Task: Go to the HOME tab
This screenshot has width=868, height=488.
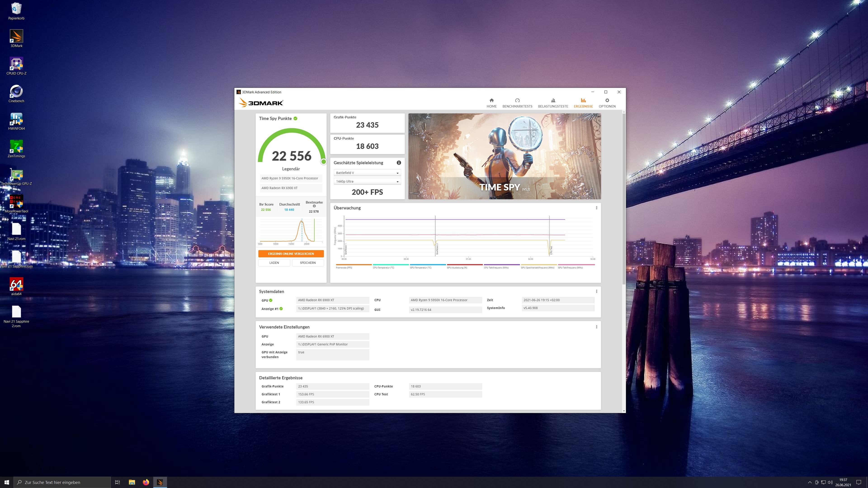Action: (x=491, y=103)
